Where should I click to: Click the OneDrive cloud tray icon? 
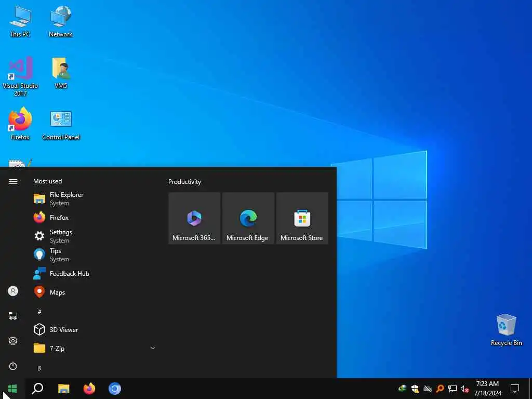(x=428, y=389)
